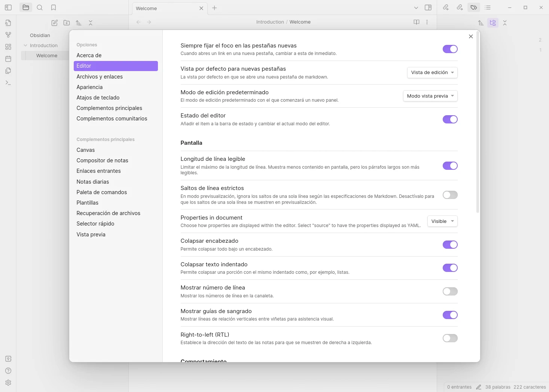Turn on Mostrar número de línea
Viewport: 549px width, 392px height.
click(x=450, y=291)
